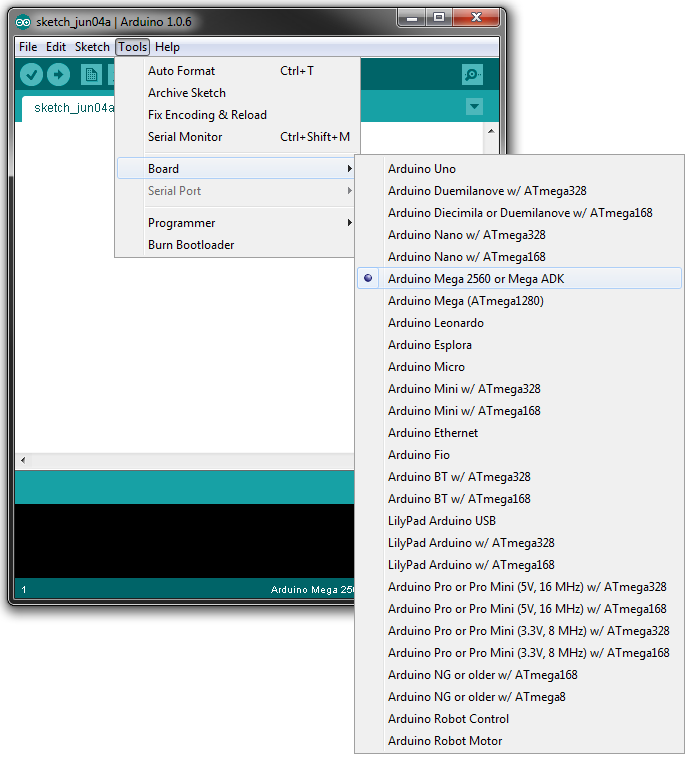The width and height of the screenshot is (693, 762).
Task: Select Arduino BT w/ ATmega168
Action: point(519,499)
